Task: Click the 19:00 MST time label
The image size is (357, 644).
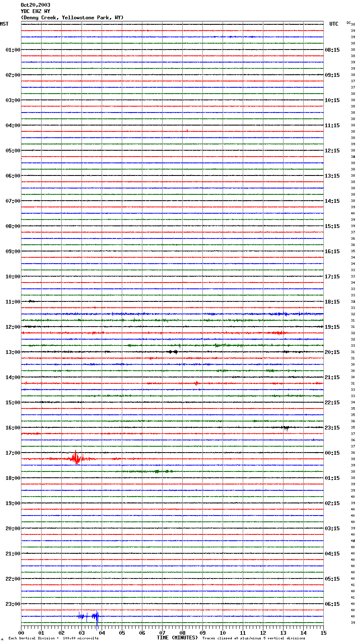Action: pos(13,503)
